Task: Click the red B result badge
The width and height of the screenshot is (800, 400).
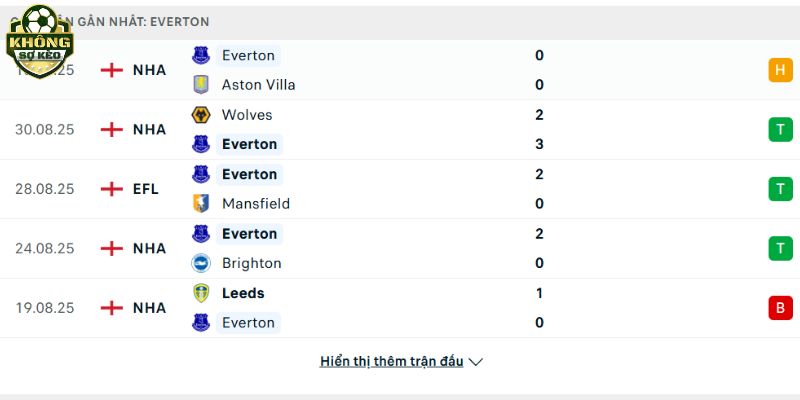Action: (x=781, y=308)
